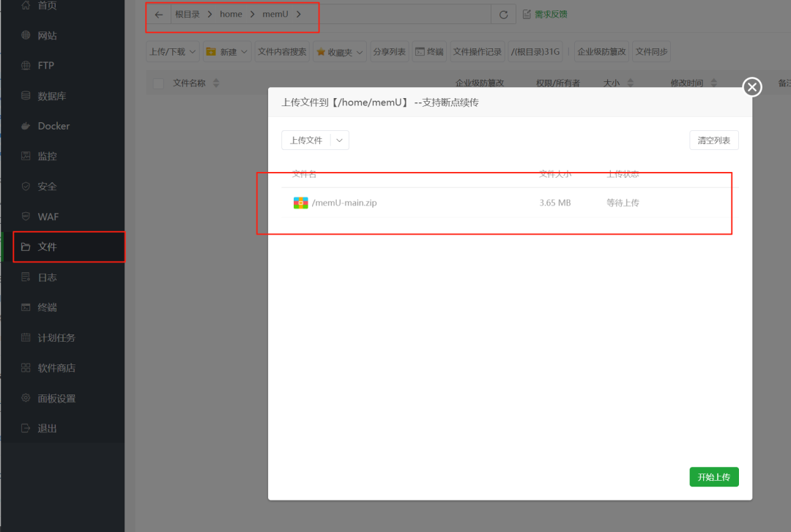
Task: Click 文件内容搜索 toolbar button
Action: [282, 51]
